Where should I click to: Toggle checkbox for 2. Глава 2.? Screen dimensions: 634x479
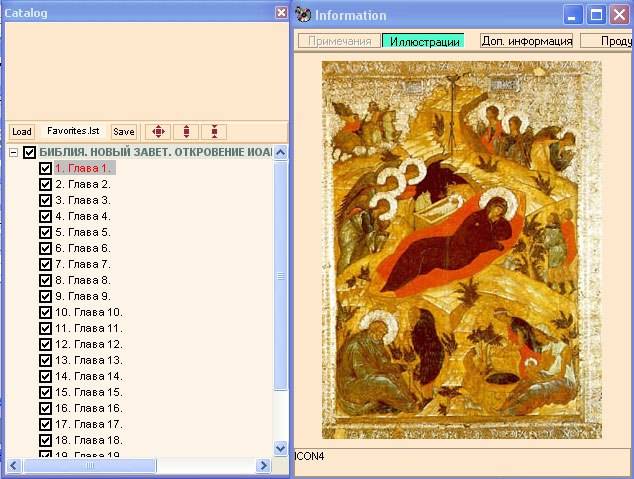pyautogui.click(x=45, y=184)
